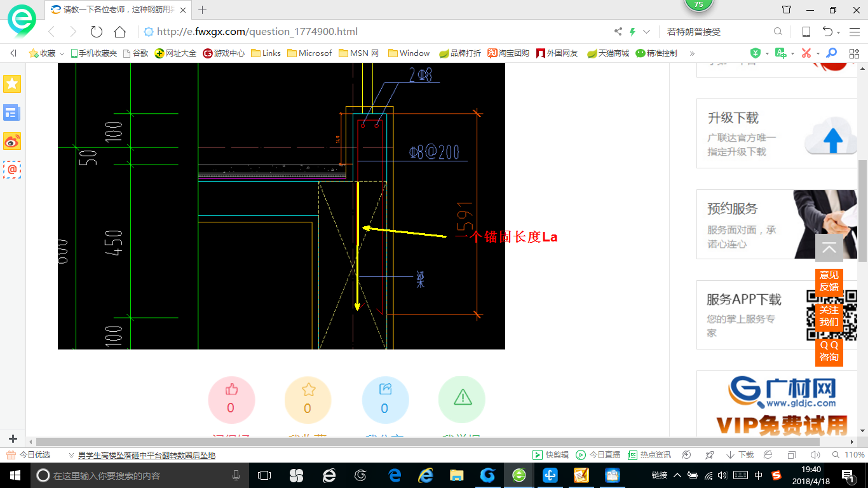
Task: Click the back-to-top arrow button
Action: tap(829, 248)
